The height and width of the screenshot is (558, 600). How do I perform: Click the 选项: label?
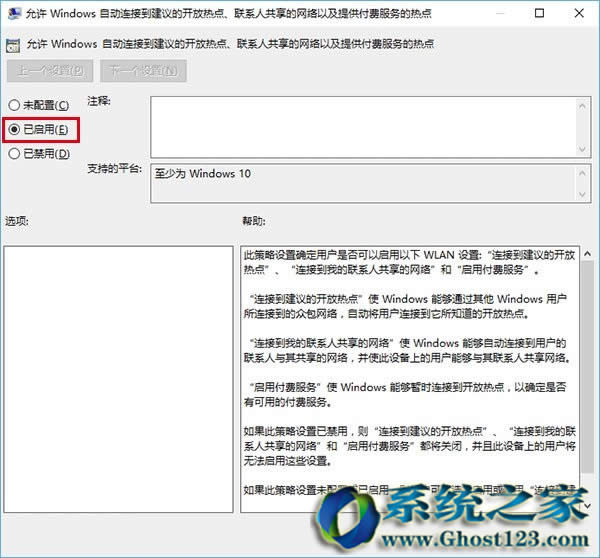[16, 221]
